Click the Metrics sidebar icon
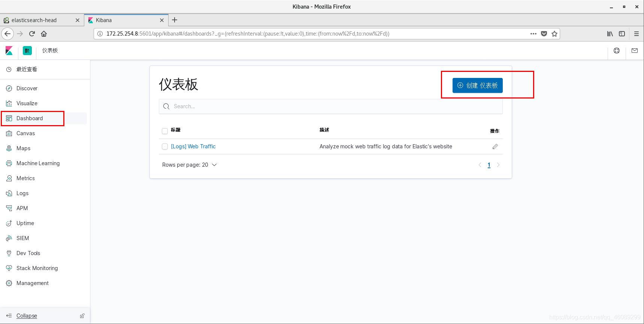Viewport: 644px width, 324px height. point(9,178)
